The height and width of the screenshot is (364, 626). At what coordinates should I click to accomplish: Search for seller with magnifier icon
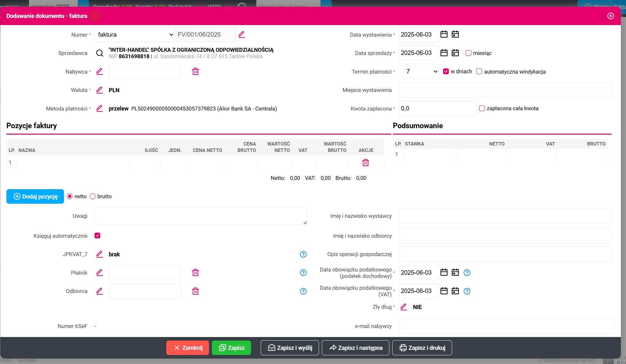pos(100,53)
